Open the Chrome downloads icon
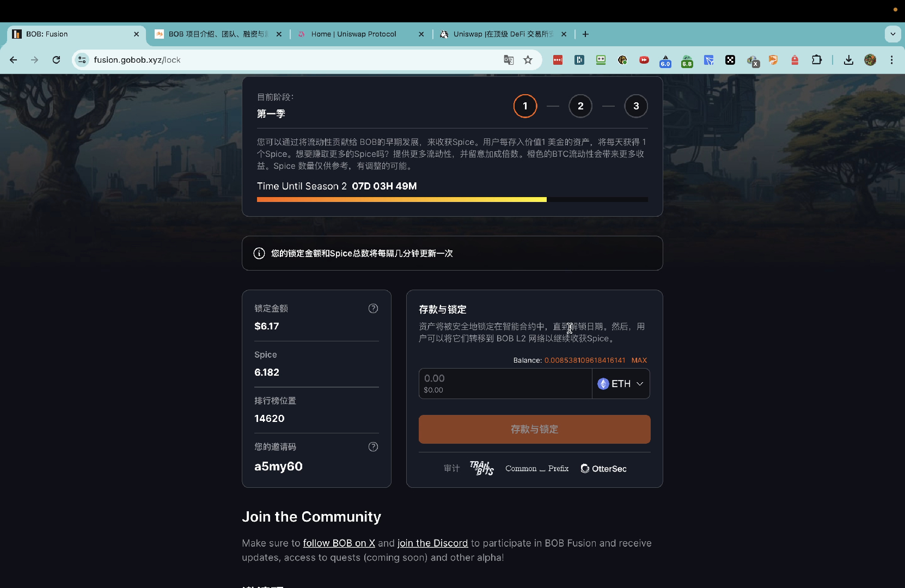Screen dimensions: 905x588 pos(848,60)
